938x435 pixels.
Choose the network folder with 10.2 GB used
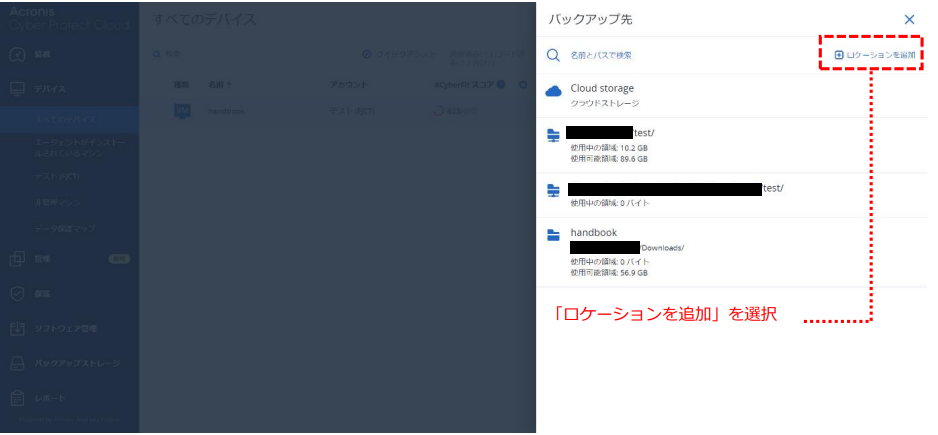pyautogui.click(x=608, y=145)
